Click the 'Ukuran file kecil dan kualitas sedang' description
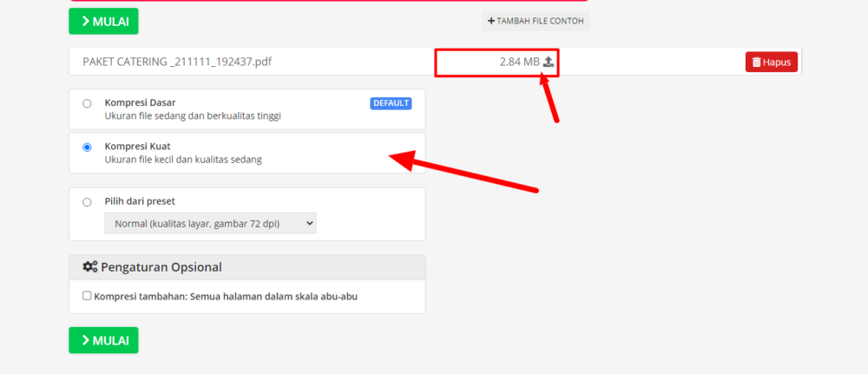The image size is (868, 374). tap(183, 160)
